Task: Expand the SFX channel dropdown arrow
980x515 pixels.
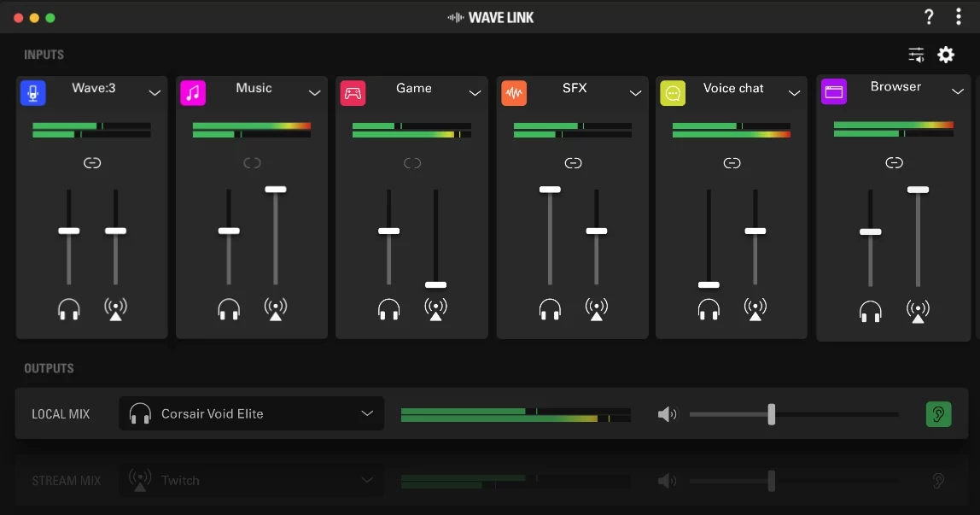Action: (636, 93)
